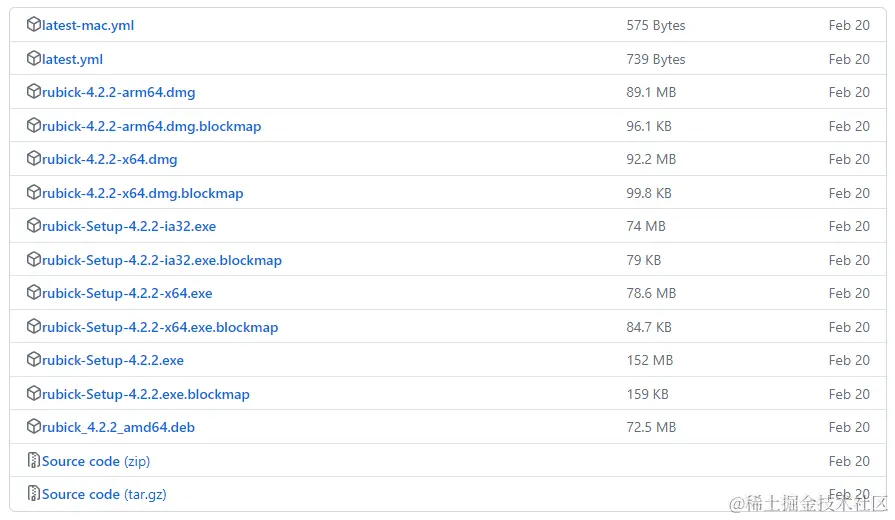Open the latest.yml asset link
The image size is (895, 520).
coord(72,59)
